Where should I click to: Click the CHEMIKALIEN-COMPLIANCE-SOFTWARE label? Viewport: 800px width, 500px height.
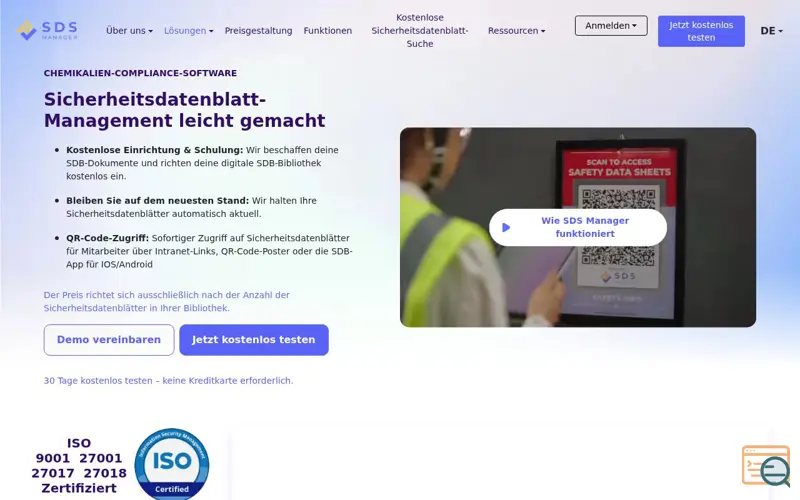pos(140,73)
